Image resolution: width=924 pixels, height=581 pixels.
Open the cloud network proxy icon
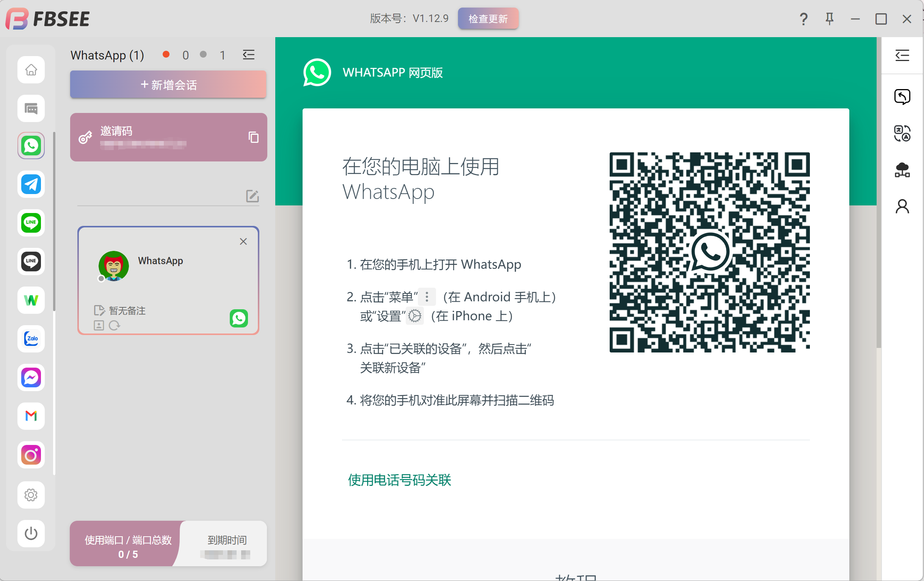pyautogui.click(x=902, y=170)
